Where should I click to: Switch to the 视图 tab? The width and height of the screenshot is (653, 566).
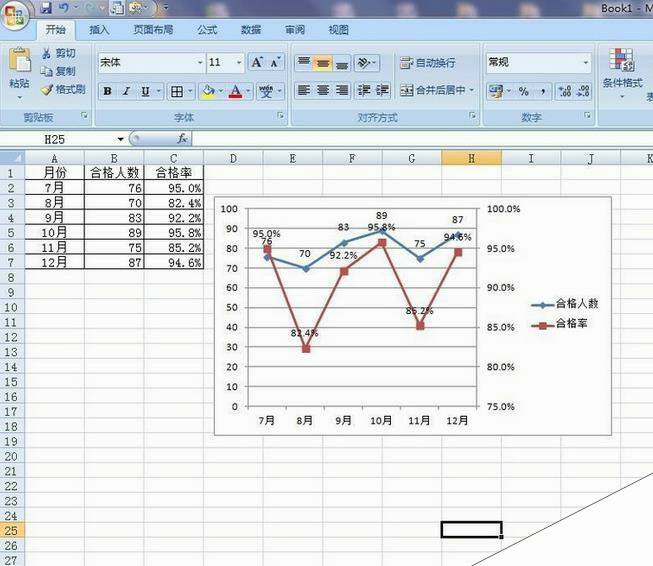pyautogui.click(x=339, y=30)
